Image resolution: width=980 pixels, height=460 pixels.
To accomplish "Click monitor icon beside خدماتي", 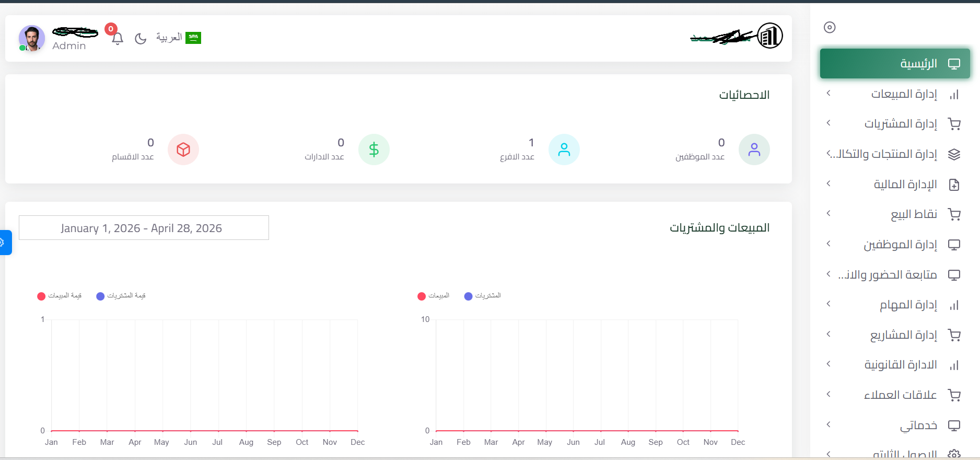I will (954, 425).
